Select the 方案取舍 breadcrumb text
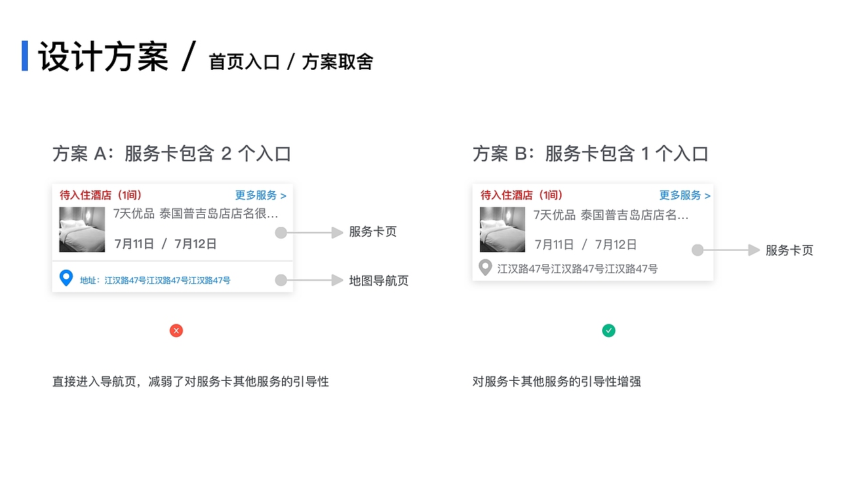The width and height of the screenshot is (868, 494). 339,61
